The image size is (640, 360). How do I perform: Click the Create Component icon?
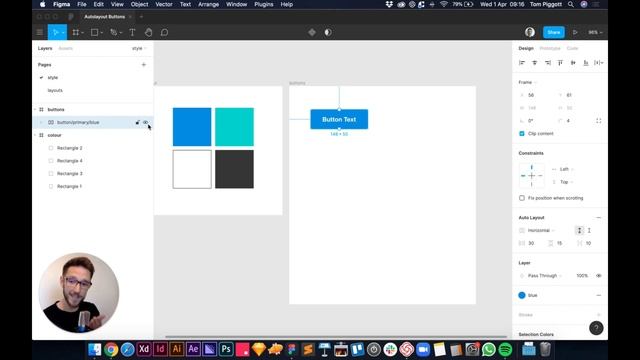point(312,32)
